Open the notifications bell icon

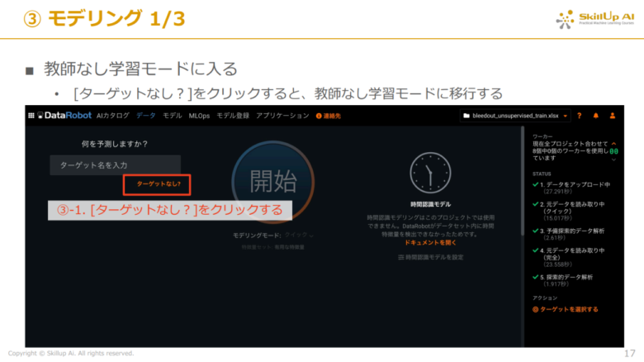pyautogui.click(x=596, y=116)
